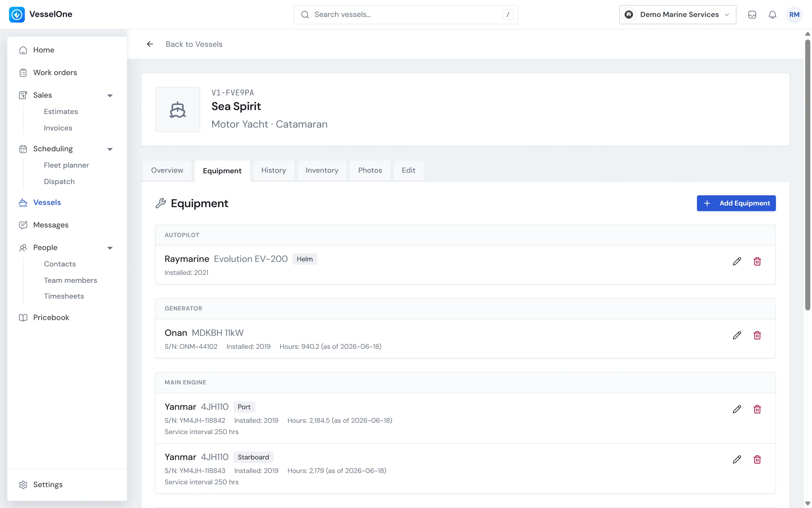Viewport: 812px width, 508px height.
Task: Click serial number ONM-44102
Action: click(191, 347)
